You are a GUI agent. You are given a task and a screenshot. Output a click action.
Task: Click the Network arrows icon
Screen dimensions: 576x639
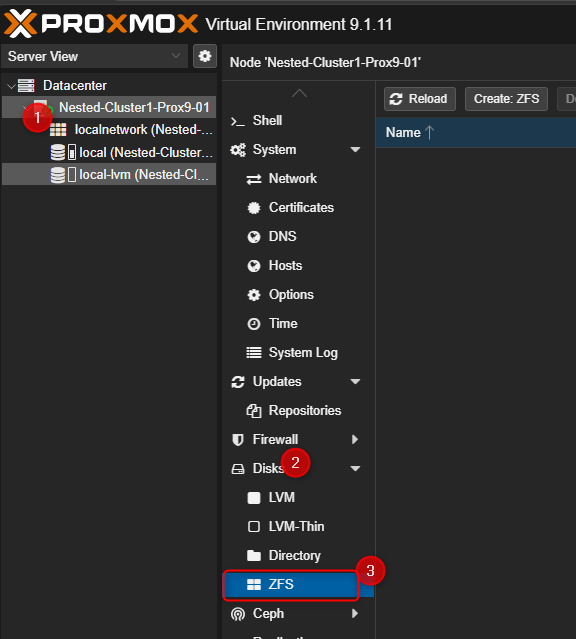click(x=254, y=179)
